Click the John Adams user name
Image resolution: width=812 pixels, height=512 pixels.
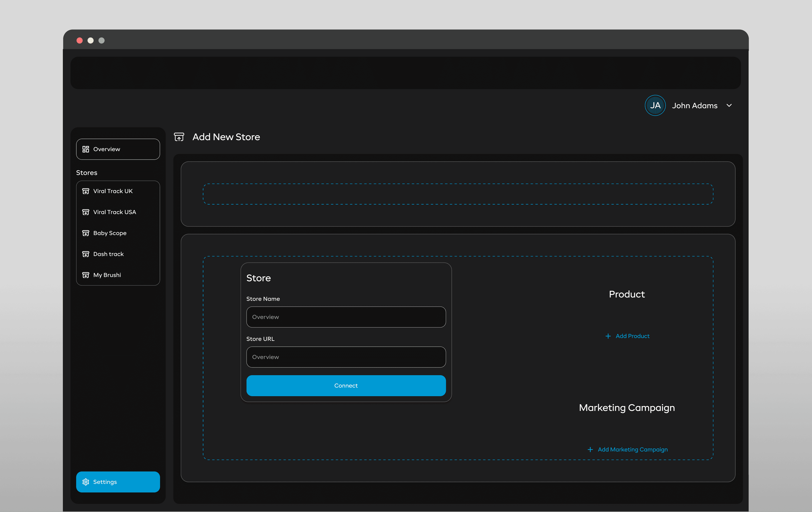coord(695,106)
